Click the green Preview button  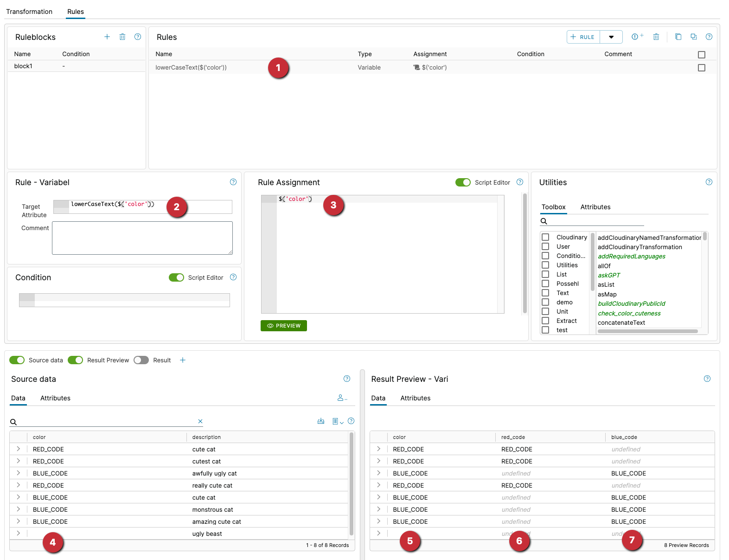pos(284,326)
